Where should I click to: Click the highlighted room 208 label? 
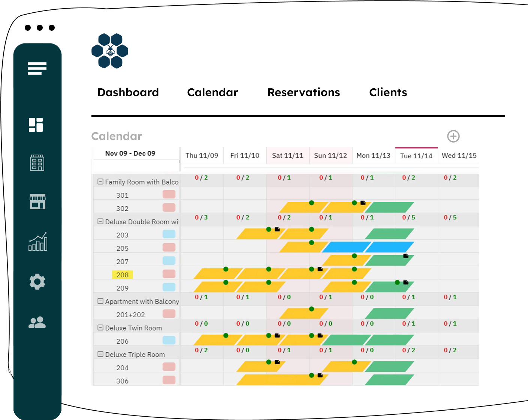(122, 274)
